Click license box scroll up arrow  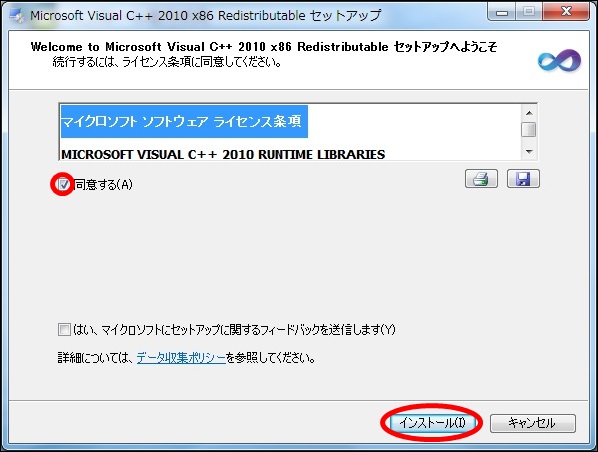[x=529, y=113]
